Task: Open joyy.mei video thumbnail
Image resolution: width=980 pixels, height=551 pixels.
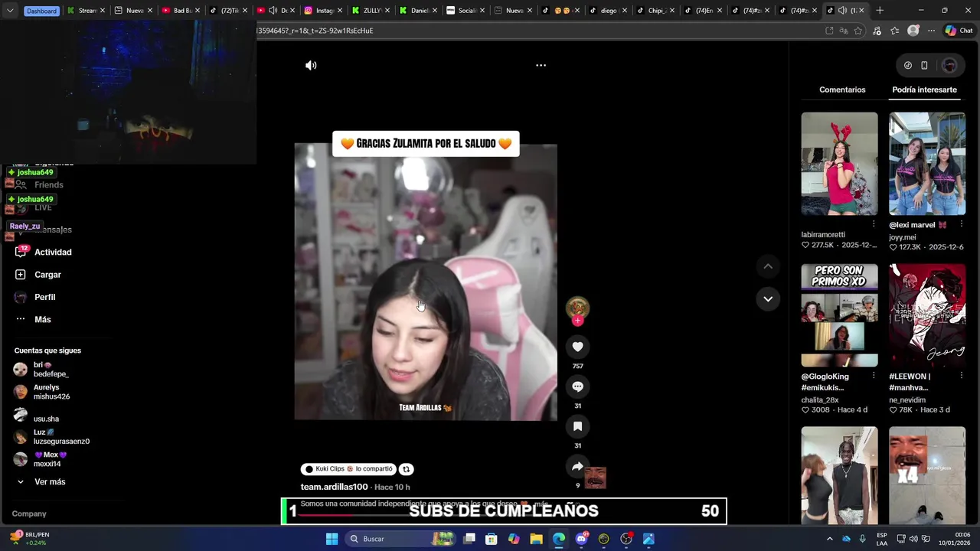Action: [x=927, y=164]
